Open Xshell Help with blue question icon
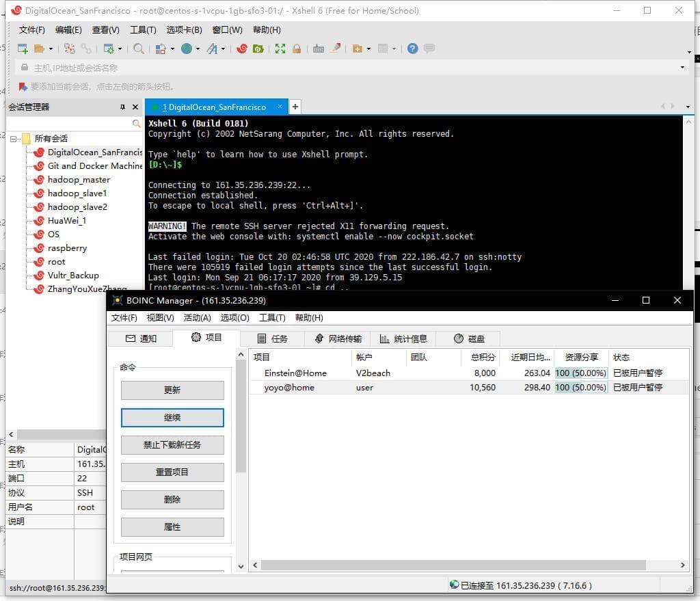 412,49
